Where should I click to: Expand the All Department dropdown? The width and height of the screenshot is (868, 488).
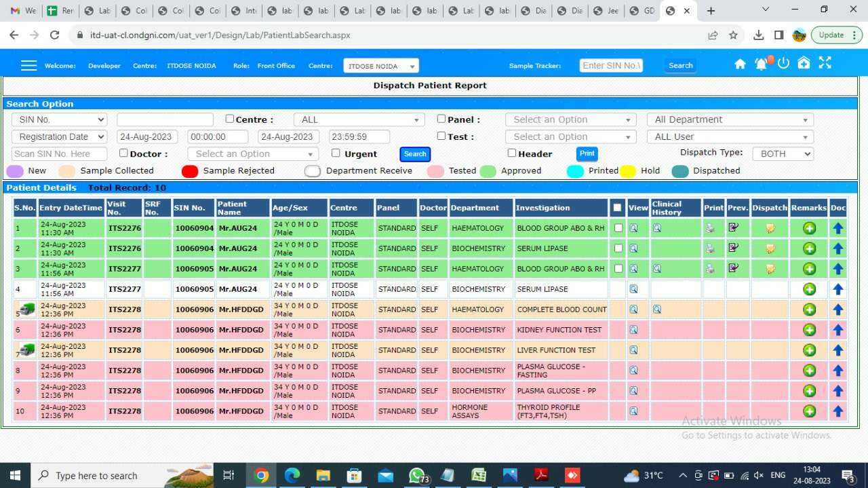point(730,119)
